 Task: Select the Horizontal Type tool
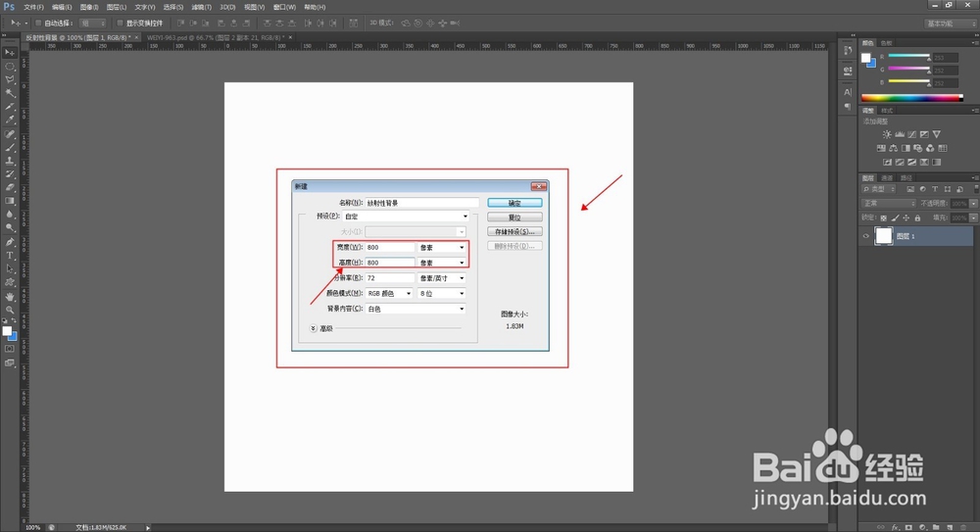(10, 256)
